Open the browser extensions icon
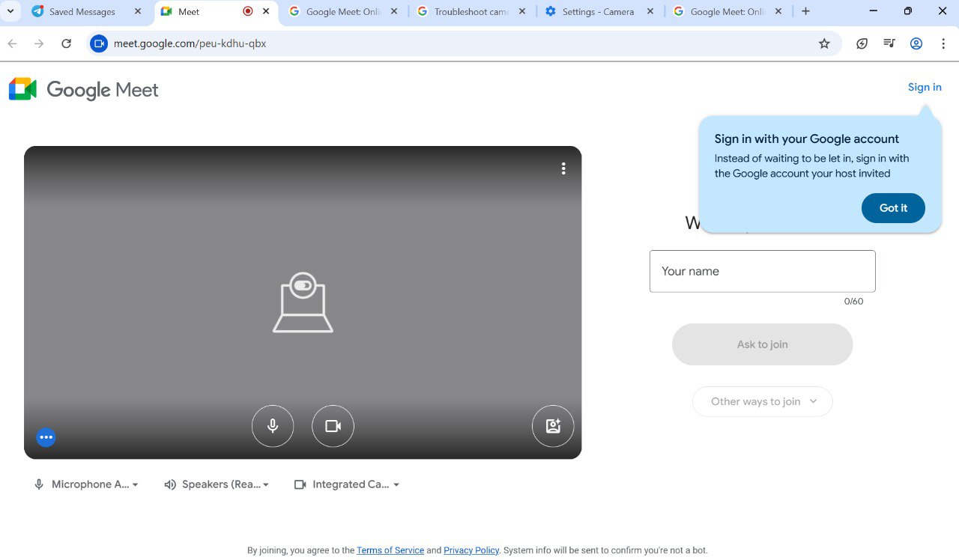The width and height of the screenshot is (959, 560). 862,43
